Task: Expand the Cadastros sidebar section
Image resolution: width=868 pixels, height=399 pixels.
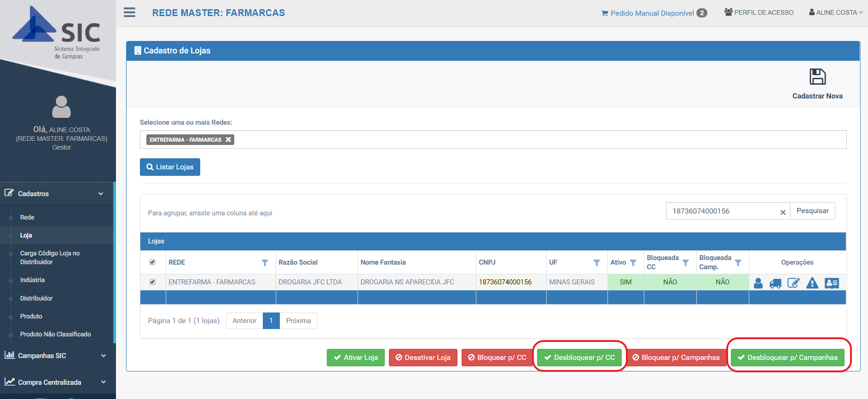Action: pos(56,194)
